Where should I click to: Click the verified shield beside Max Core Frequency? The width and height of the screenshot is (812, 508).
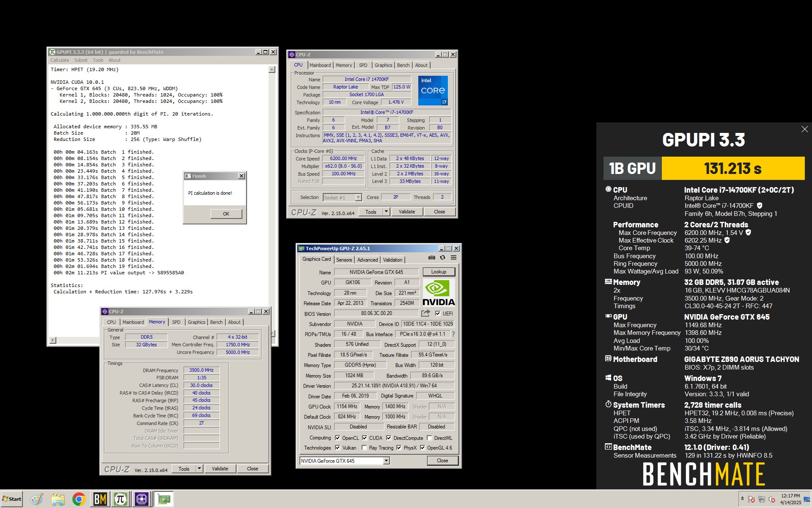(748, 232)
